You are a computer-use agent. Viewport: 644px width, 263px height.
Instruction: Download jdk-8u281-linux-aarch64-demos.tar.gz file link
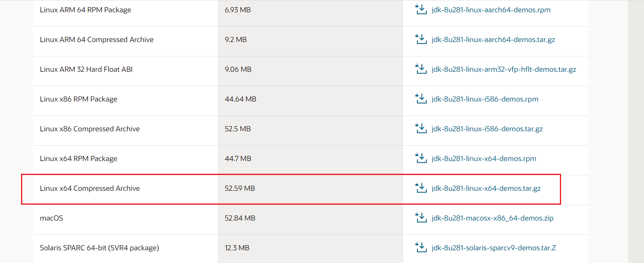point(493,40)
